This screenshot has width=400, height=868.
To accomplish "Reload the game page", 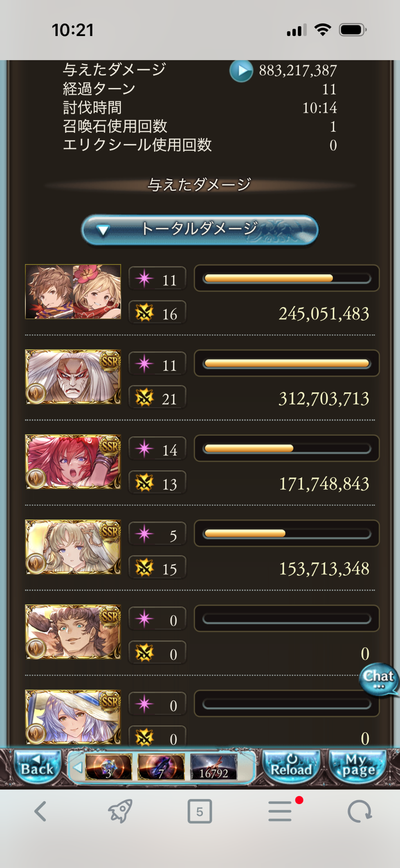I will pyautogui.click(x=291, y=767).
